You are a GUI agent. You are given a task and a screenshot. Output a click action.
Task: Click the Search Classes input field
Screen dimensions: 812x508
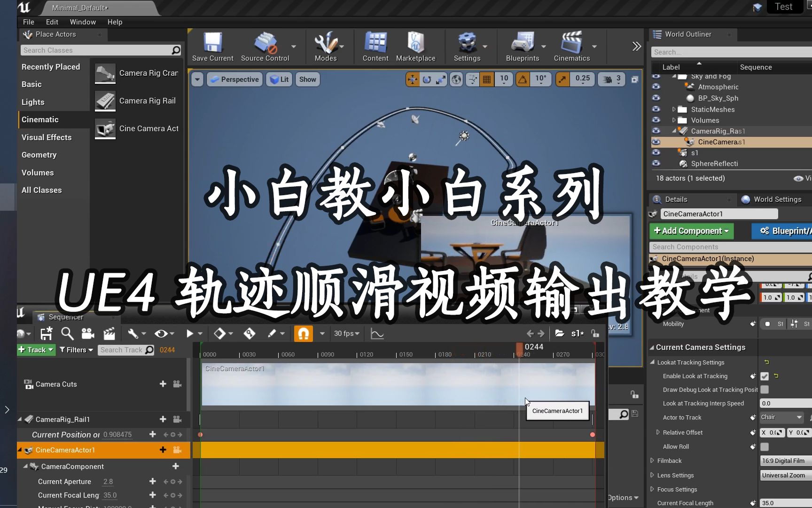101,50
